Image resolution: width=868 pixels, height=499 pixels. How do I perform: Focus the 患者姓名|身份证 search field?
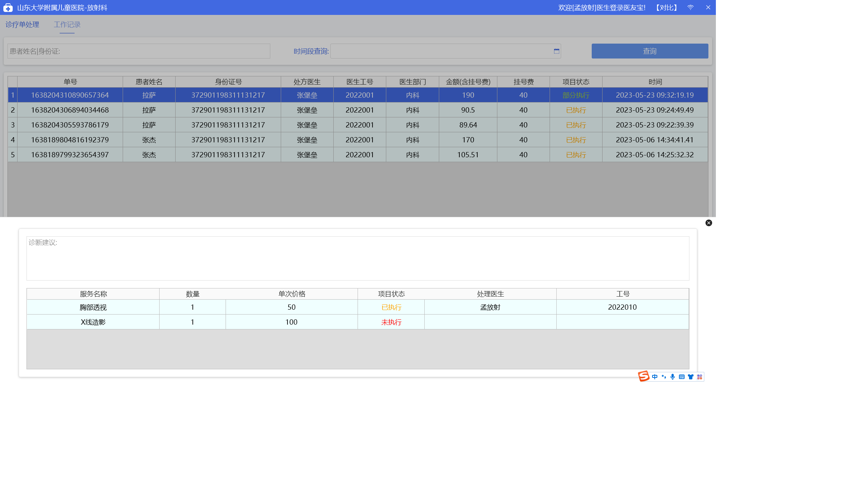coord(139,51)
